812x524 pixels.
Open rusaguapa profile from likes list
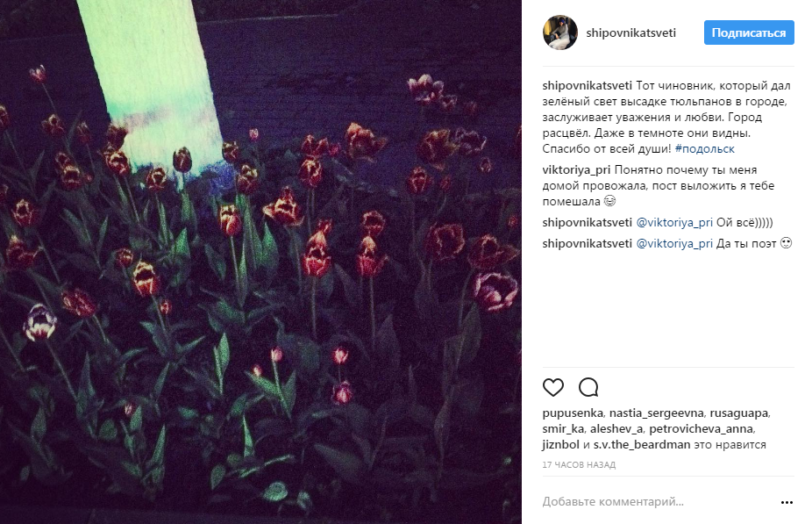pyautogui.click(x=738, y=413)
